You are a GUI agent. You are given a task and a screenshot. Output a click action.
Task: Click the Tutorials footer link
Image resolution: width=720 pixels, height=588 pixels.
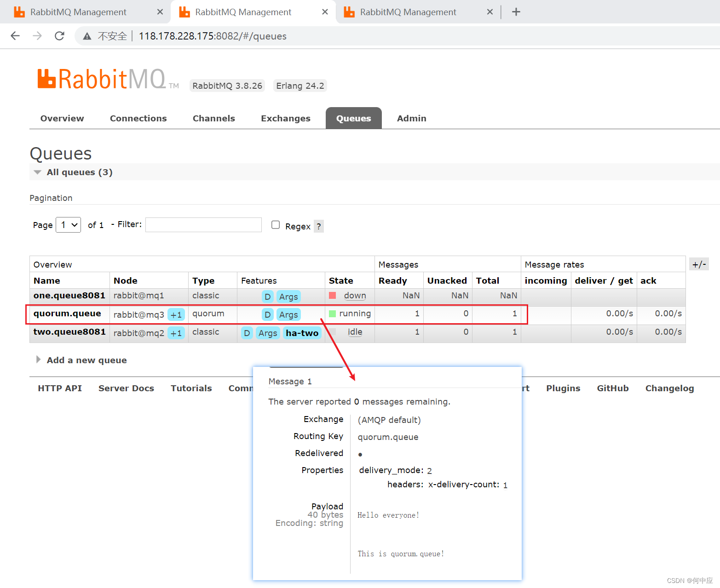coord(191,388)
